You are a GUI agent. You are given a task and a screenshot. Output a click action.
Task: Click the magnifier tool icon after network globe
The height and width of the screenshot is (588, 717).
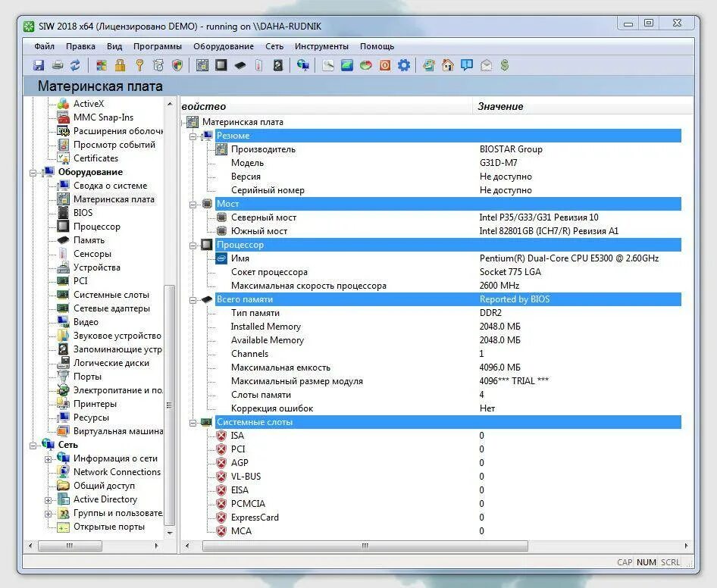coord(328,65)
